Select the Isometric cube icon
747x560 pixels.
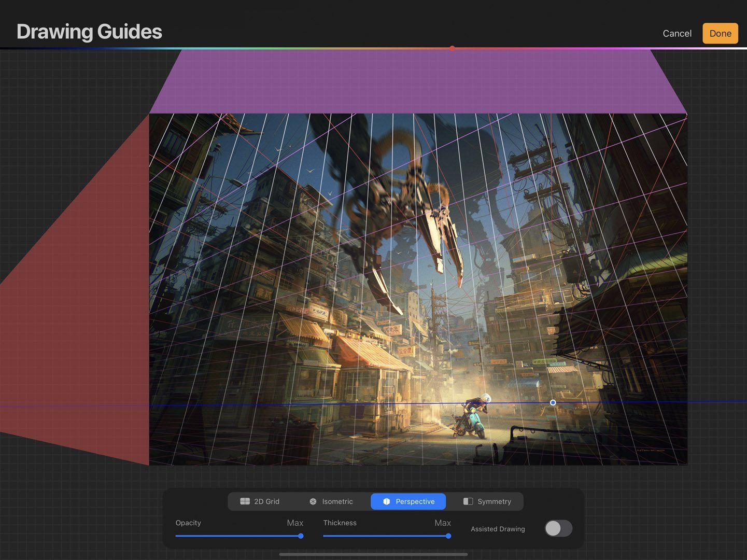313,501
